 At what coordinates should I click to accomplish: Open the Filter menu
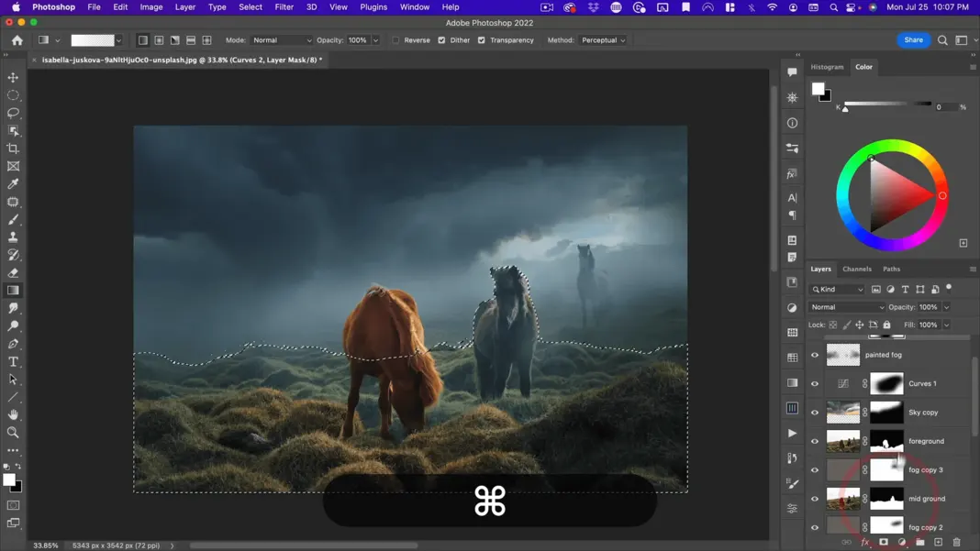[x=284, y=6]
